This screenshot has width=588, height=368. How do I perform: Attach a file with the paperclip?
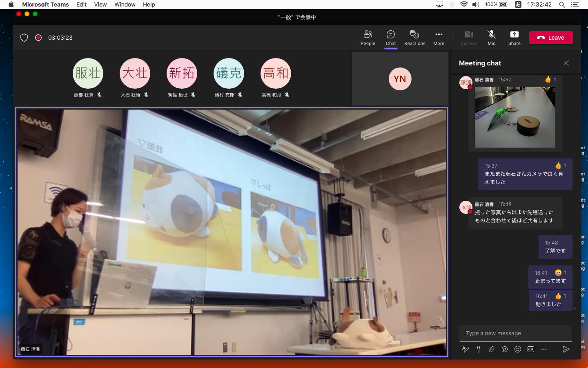(492, 349)
